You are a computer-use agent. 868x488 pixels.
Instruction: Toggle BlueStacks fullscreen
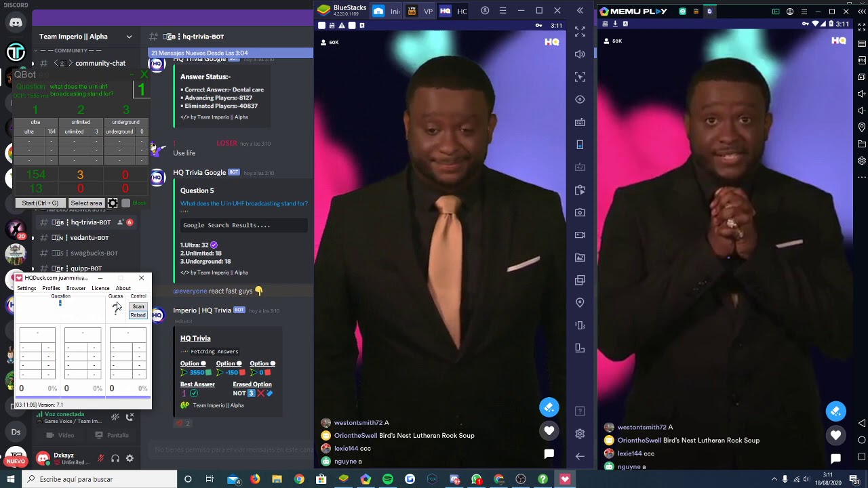(x=580, y=32)
